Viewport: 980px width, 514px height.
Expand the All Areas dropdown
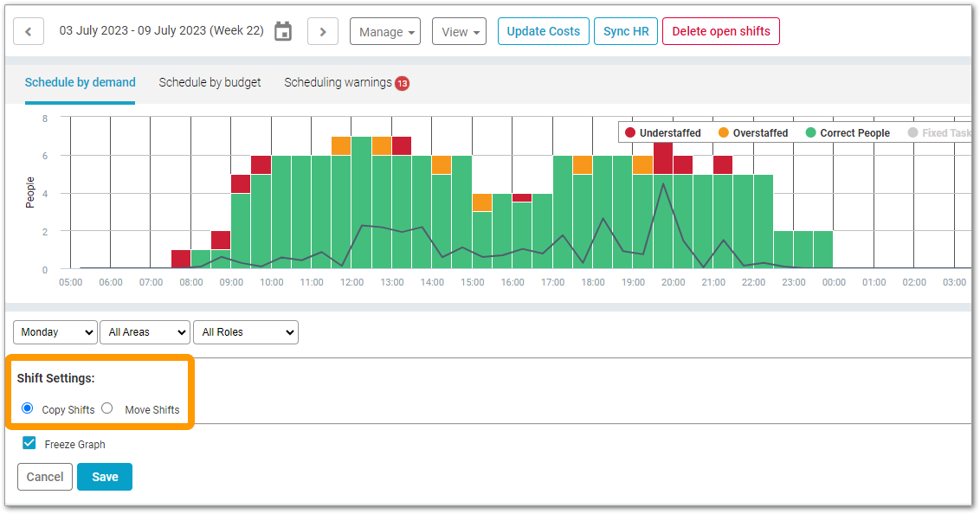pyautogui.click(x=145, y=332)
